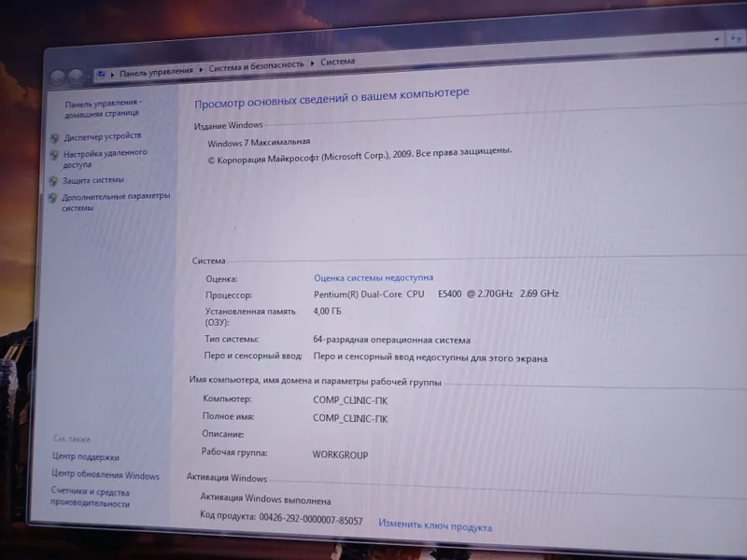Image resolution: width=747 pixels, height=560 pixels.
Task: Open Центр поддержки link
Action: [x=85, y=456]
